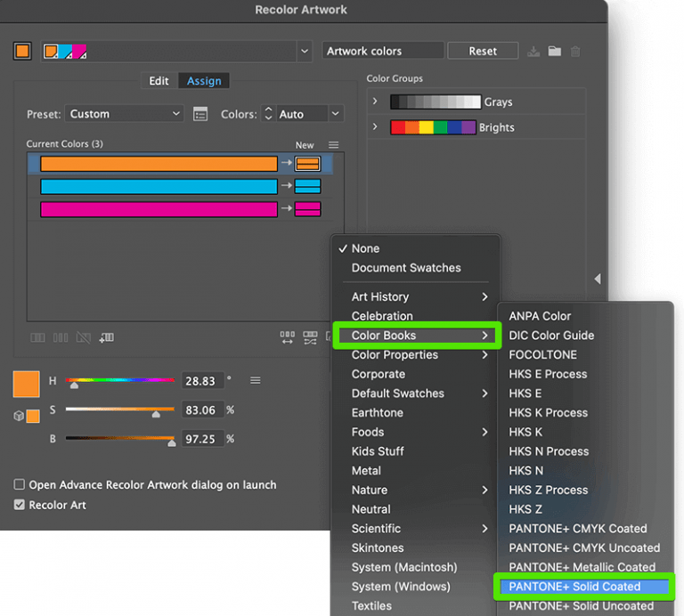The height and width of the screenshot is (616, 684).
Task: Click the out-of-gamut cube warning icon
Action: pyautogui.click(x=19, y=416)
